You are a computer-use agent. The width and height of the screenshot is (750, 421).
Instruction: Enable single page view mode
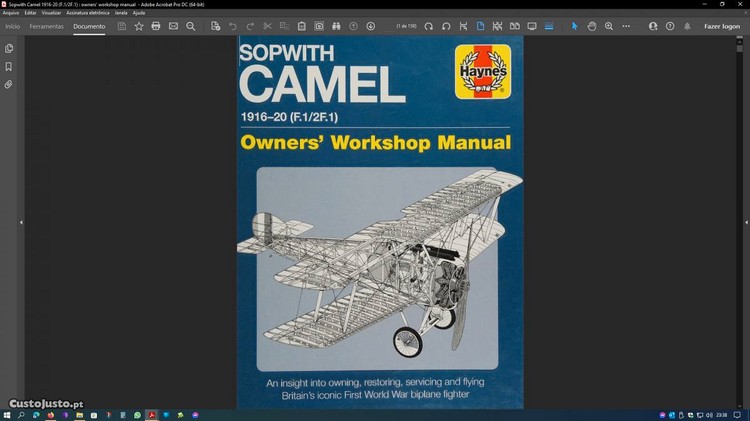pyautogui.click(x=480, y=26)
